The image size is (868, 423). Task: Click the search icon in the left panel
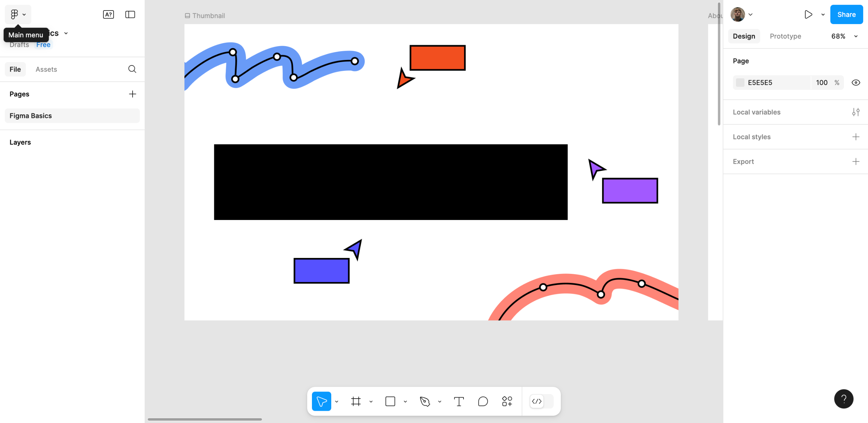point(132,69)
